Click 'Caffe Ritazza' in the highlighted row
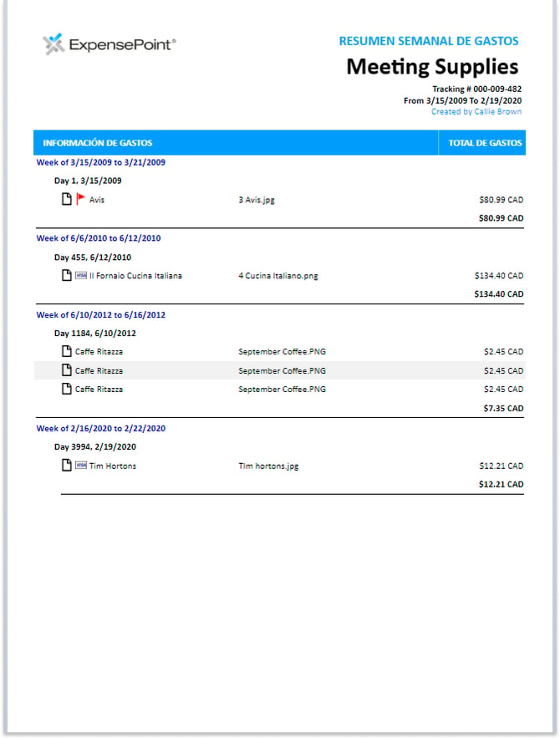Viewport: 560px width, 739px height. (99, 371)
